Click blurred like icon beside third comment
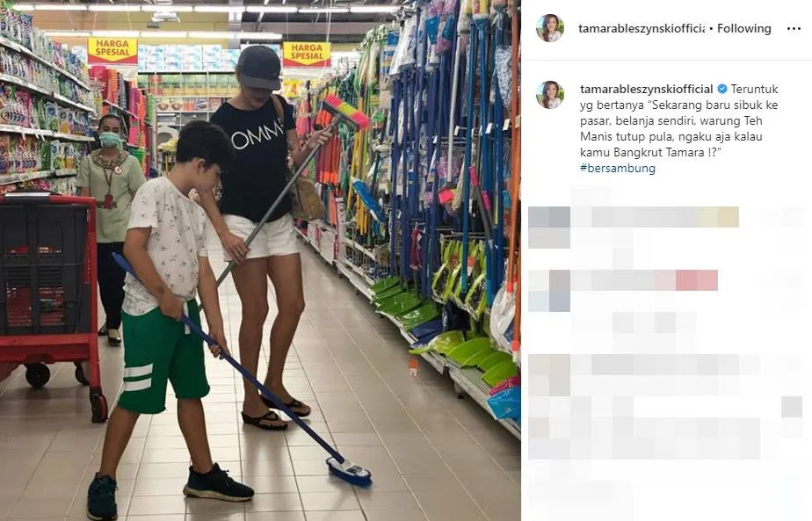 click(791, 407)
